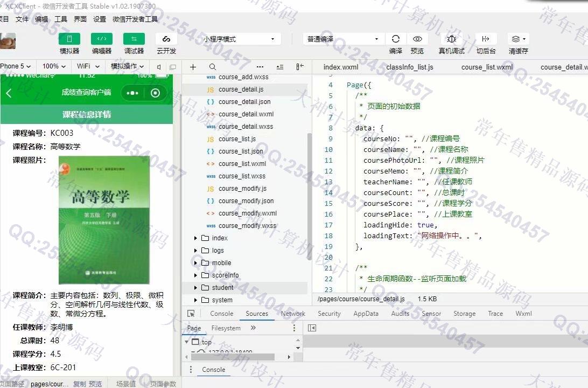
Task: Click the 预览 page path button
Action: pyautogui.click(x=95, y=384)
